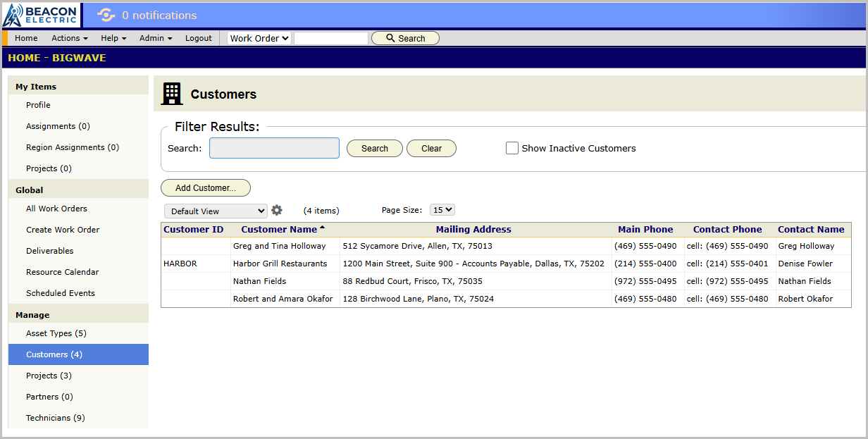Click the Beacon Electric logo

[42, 14]
